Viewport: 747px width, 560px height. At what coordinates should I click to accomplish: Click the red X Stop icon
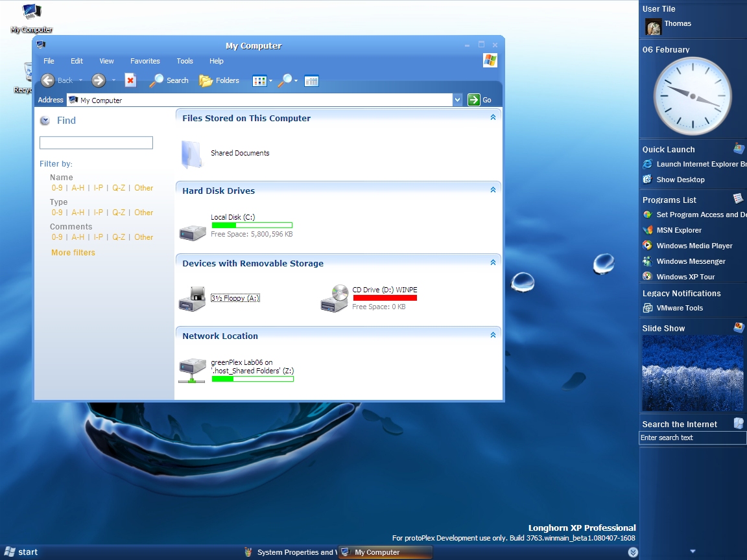(130, 80)
